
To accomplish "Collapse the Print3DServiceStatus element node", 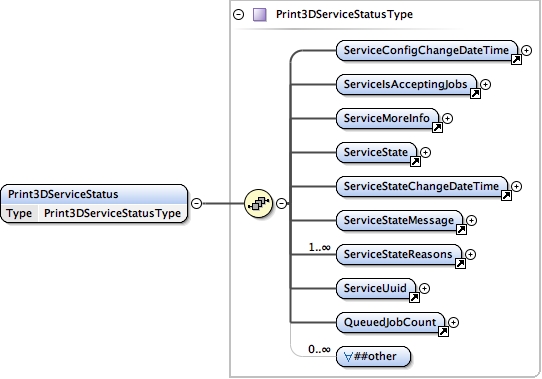I will tap(196, 203).
